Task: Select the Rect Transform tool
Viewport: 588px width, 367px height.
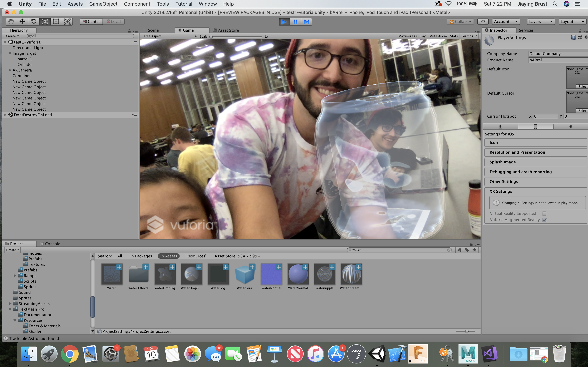Action: tap(56, 22)
